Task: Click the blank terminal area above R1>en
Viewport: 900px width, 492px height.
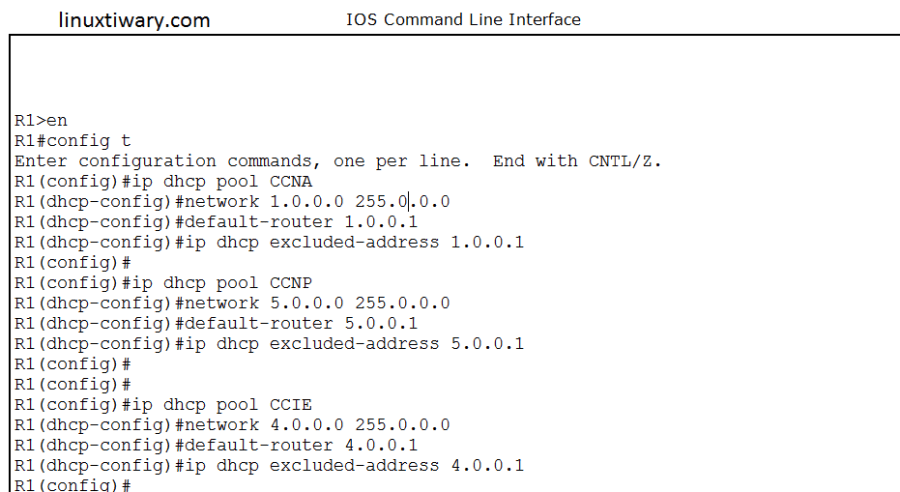Action: (450, 75)
